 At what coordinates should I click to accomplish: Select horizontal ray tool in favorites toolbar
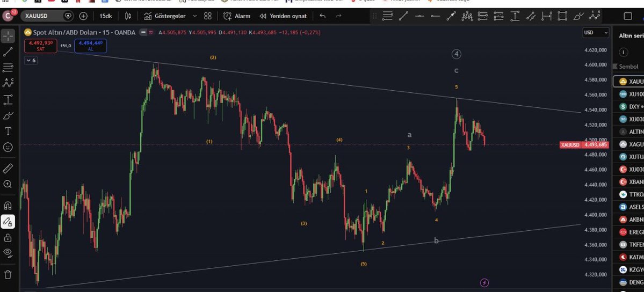436,16
